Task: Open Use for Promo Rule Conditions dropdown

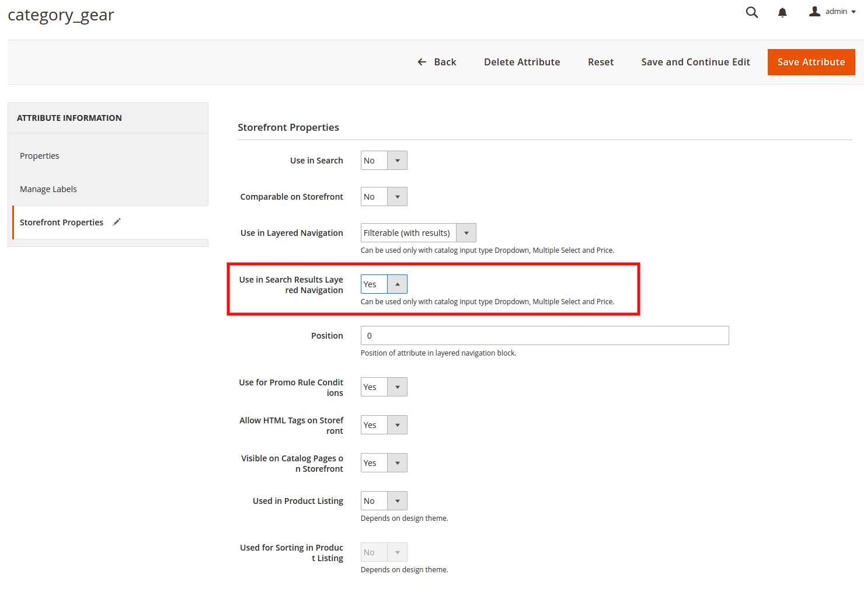Action: tap(384, 387)
